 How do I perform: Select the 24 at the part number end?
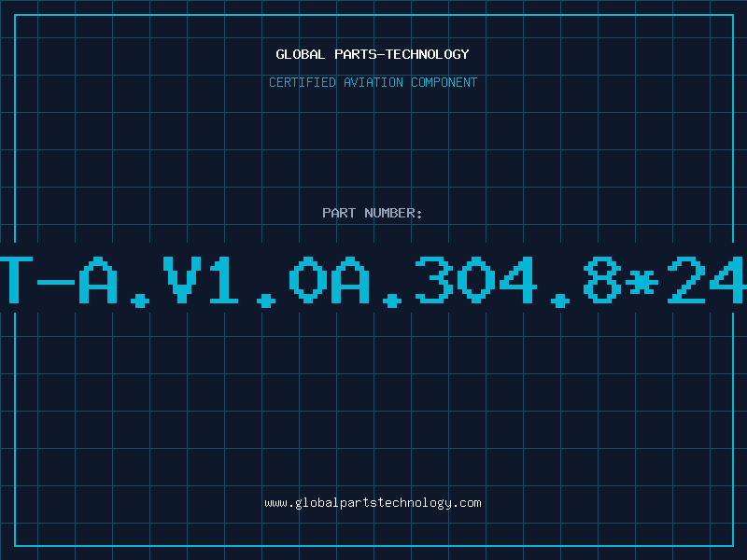click(707, 280)
